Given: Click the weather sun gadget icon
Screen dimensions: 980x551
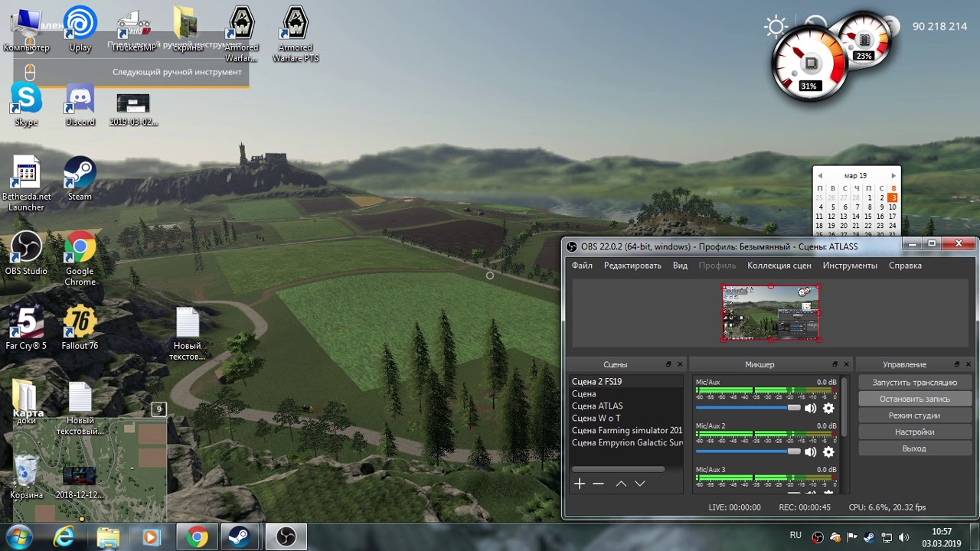Looking at the screenshot, I should (776, 27).
